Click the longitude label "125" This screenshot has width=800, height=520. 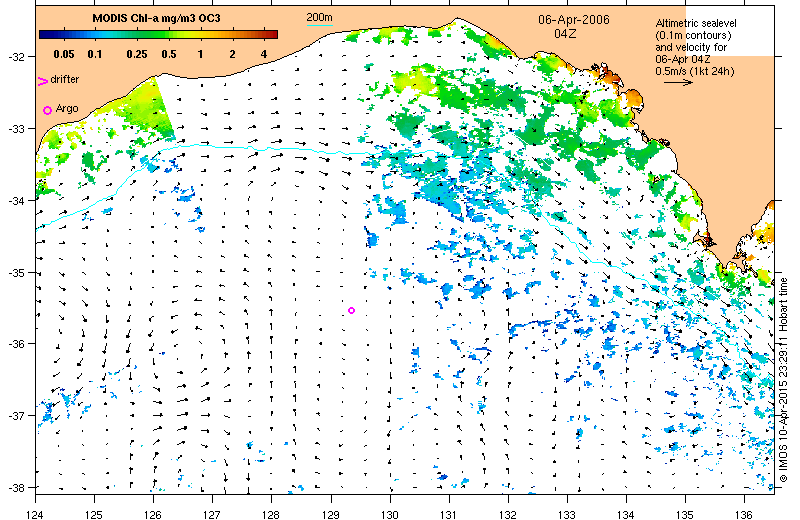pyautogui.click(x=94, y=515)
